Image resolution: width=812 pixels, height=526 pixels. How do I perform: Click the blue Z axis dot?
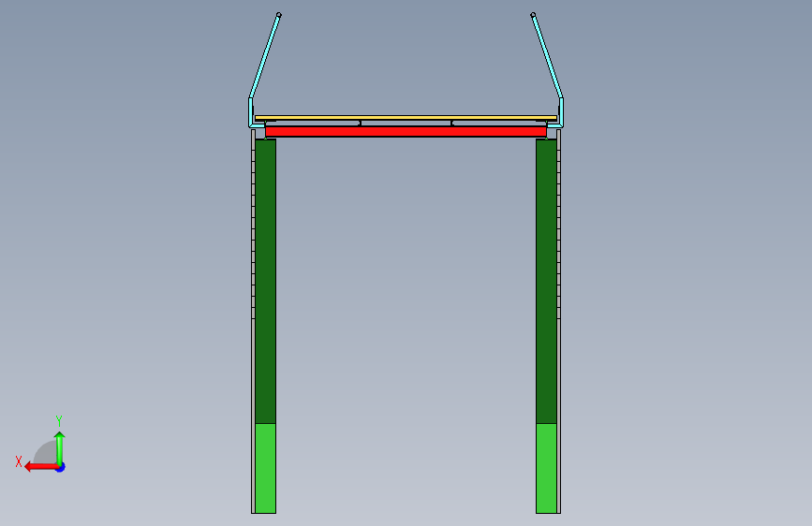pos(61,468)
